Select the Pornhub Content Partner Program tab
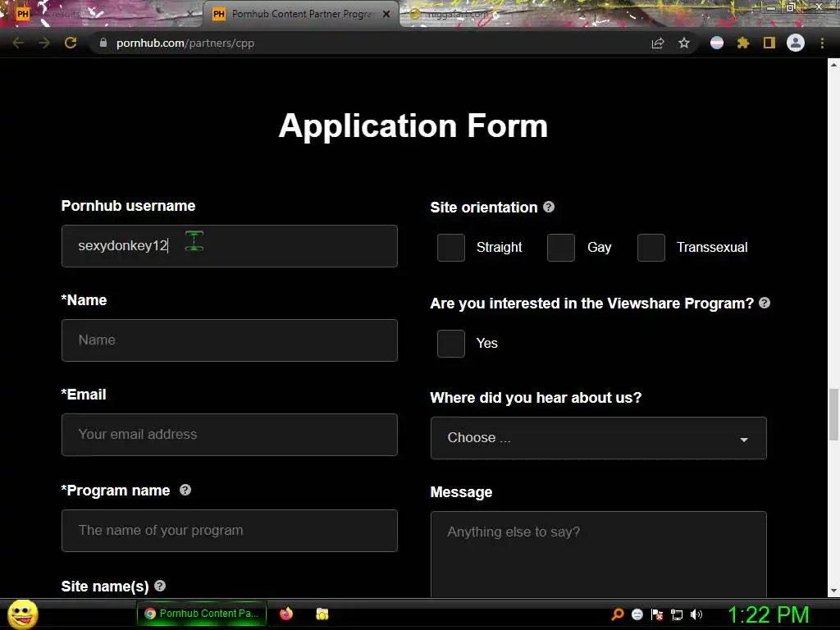 click(x=300, y=14)
